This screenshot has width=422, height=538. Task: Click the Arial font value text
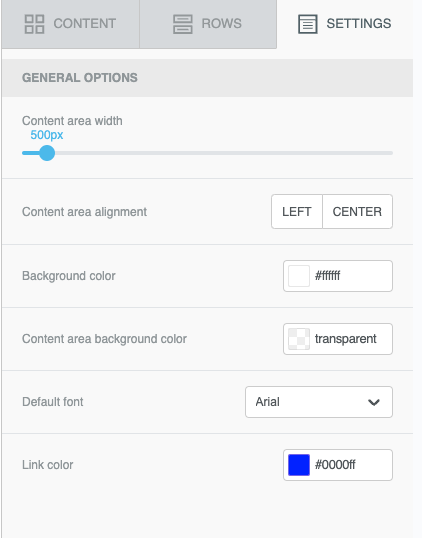267,402
